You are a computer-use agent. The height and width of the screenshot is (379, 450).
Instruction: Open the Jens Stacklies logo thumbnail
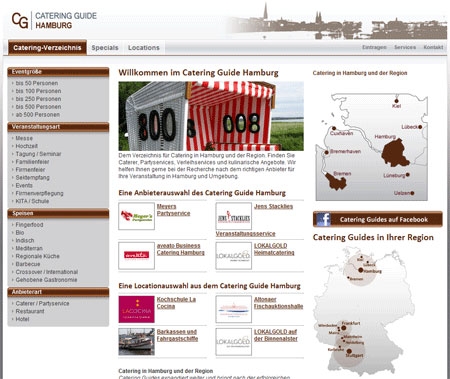[234, 216]
